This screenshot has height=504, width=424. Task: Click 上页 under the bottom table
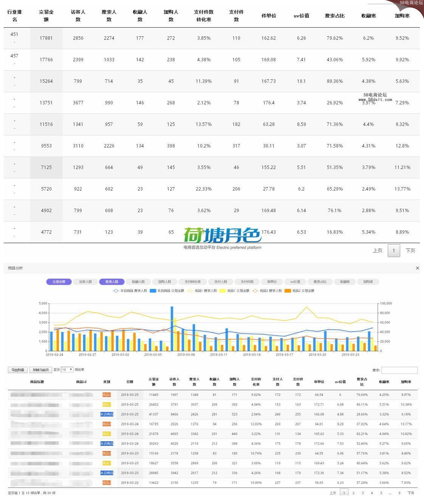(x=333, y=493)
